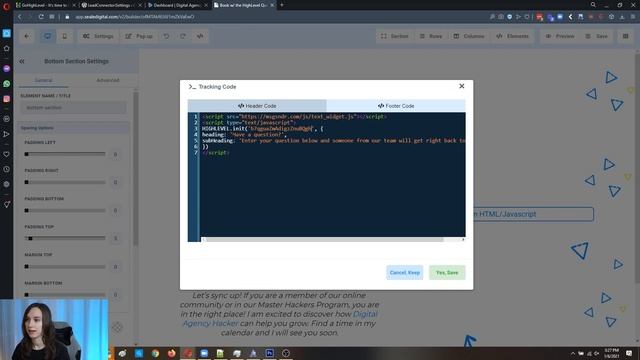Click the Cancel, Keep button
640x360 pixels.
(x=404, y=272)
